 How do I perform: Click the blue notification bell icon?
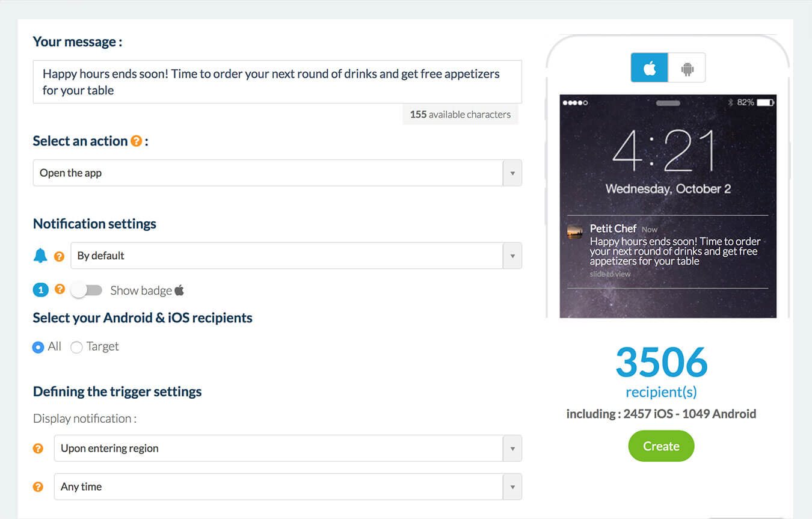click(x=40, y=256)
